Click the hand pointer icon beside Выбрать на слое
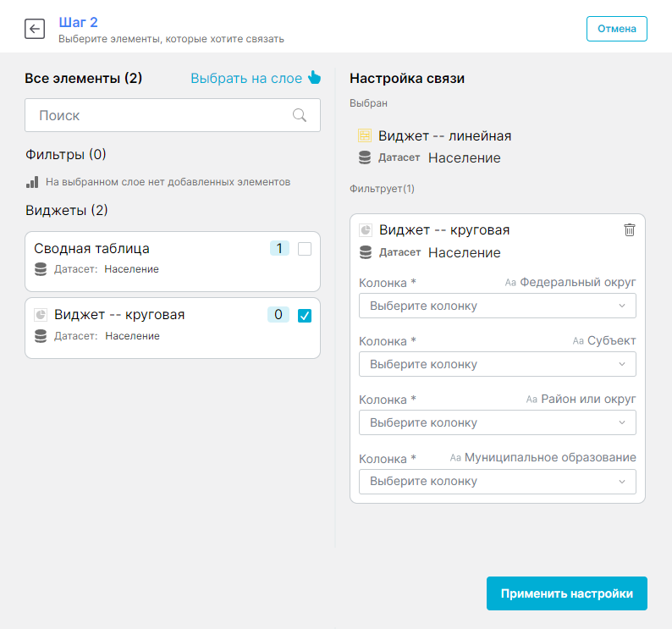This screenshot has width=672, height=629. click(x=315, y=78)
